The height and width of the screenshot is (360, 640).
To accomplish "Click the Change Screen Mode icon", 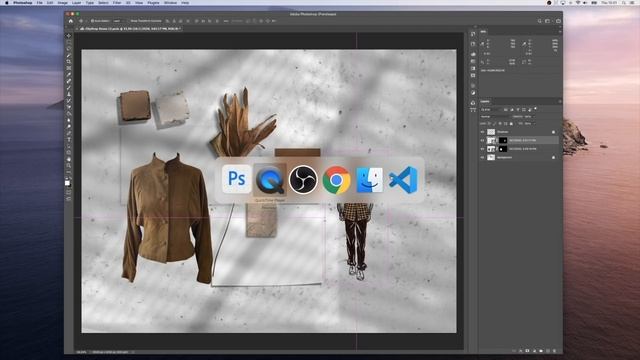I will click(x=69, y=198).
